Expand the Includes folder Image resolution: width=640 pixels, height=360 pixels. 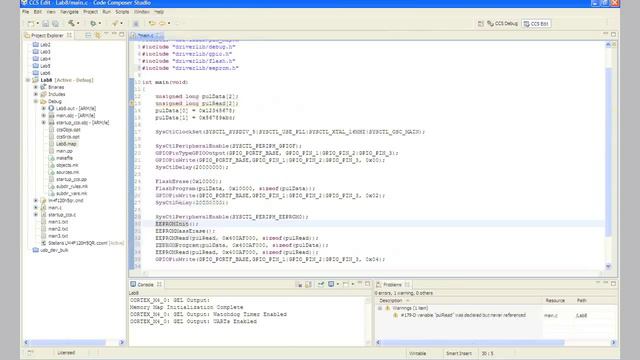[x=36, y=94]
